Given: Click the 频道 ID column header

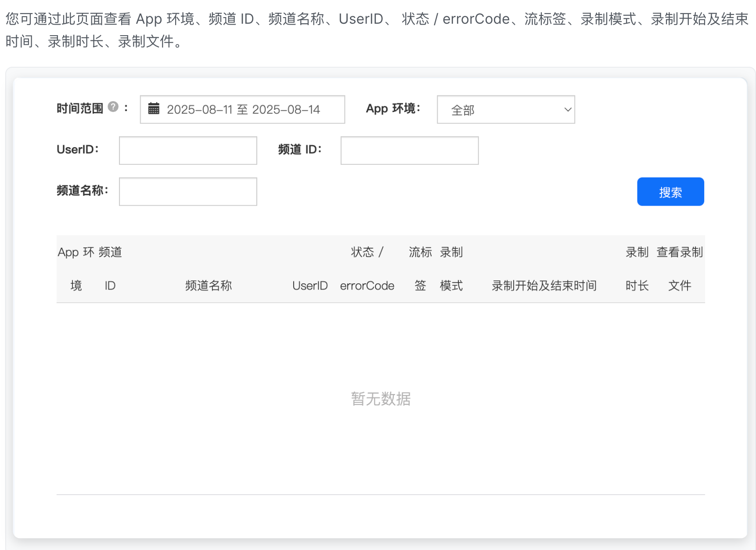Looking at the screenshot, I should (110, 268).
